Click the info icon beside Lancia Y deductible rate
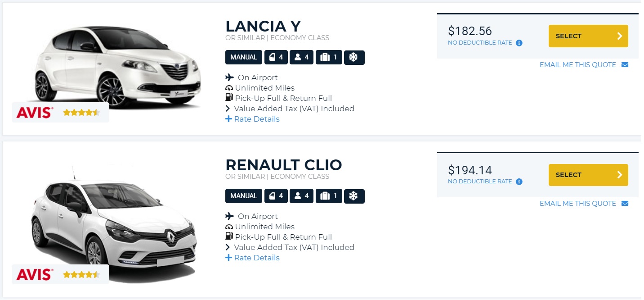 click(519, 43)
